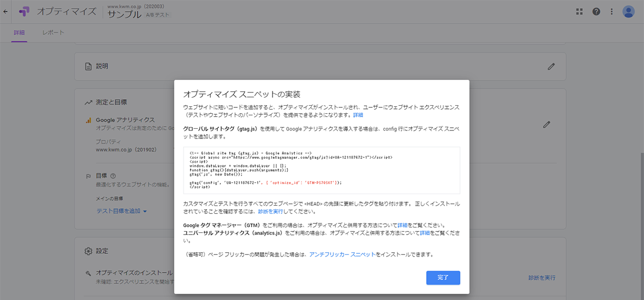Click the Optimize logo icon
Viewport: 644px width, 300px height.
click(24, 11)
